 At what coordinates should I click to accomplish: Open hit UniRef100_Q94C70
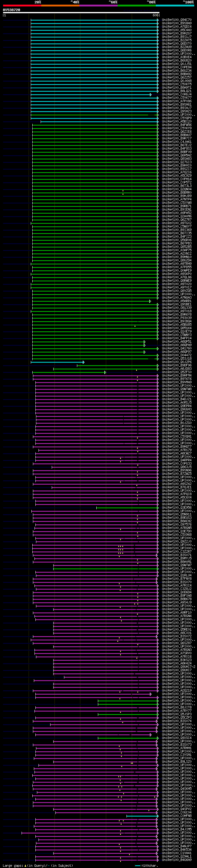(x=177, y=20)
